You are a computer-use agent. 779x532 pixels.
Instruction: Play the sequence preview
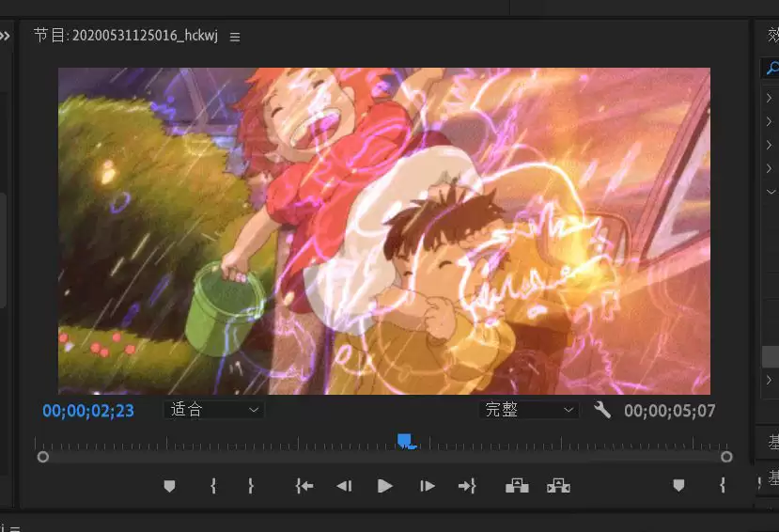(384, 486)
